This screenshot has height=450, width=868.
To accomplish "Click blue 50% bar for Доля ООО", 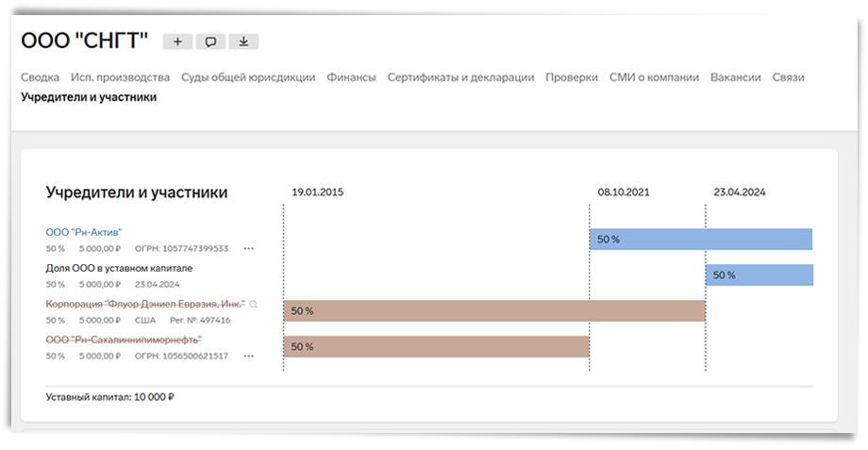I will click(x=759, y=275).
